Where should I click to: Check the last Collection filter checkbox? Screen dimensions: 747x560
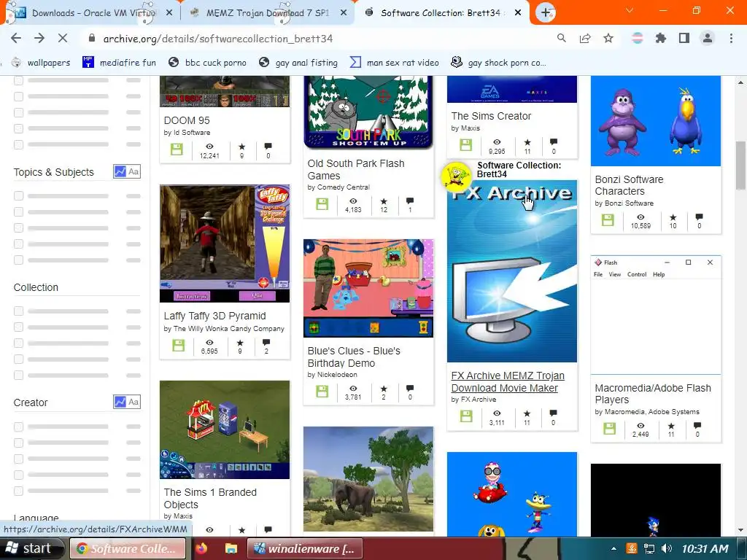[18, 376]
